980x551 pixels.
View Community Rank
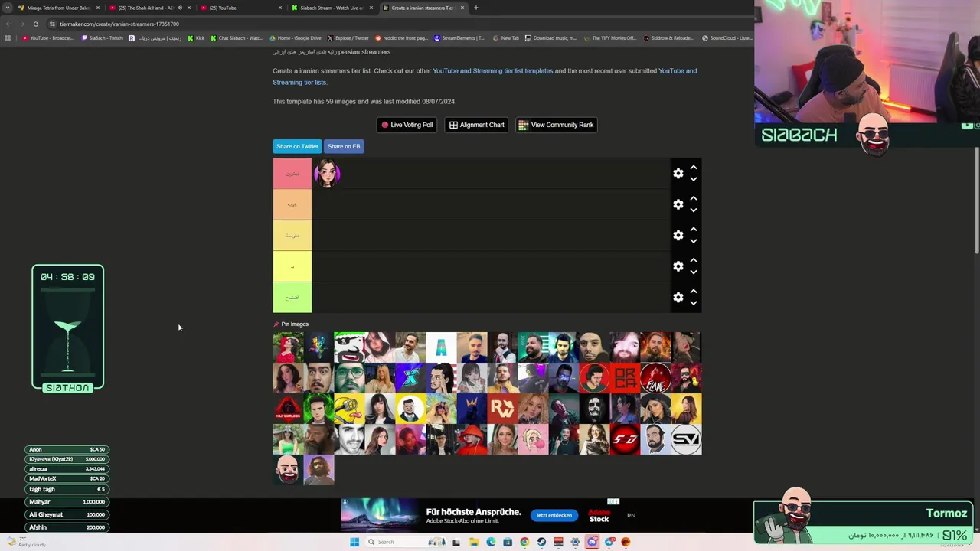coord(556,125)
